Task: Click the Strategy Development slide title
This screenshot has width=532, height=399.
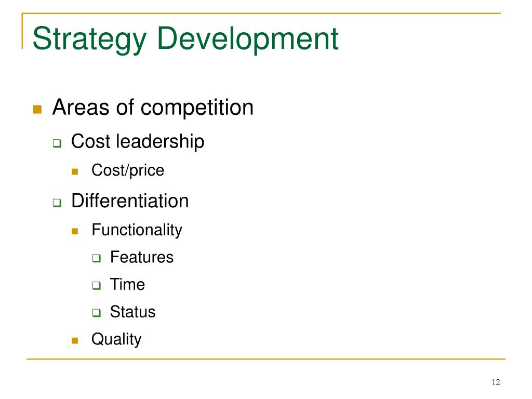Action: 185,39
